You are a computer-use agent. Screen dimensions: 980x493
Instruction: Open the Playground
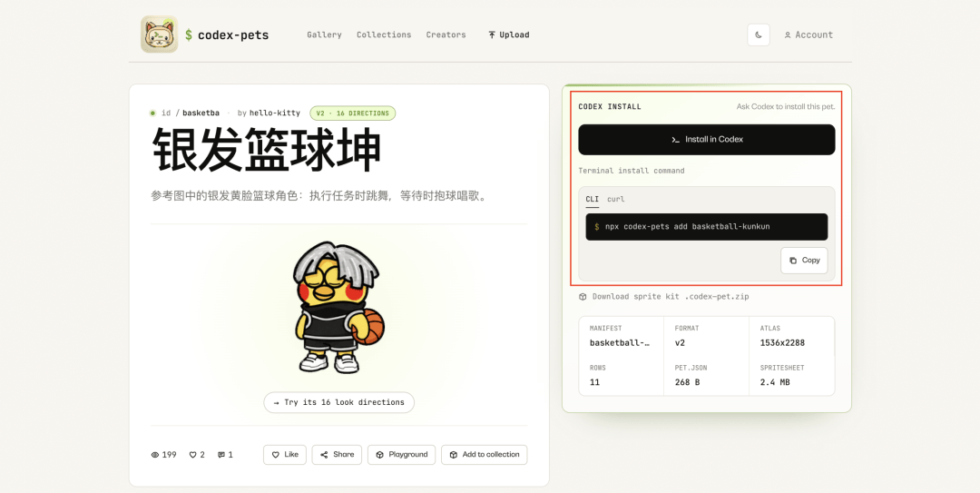(401, 455)
